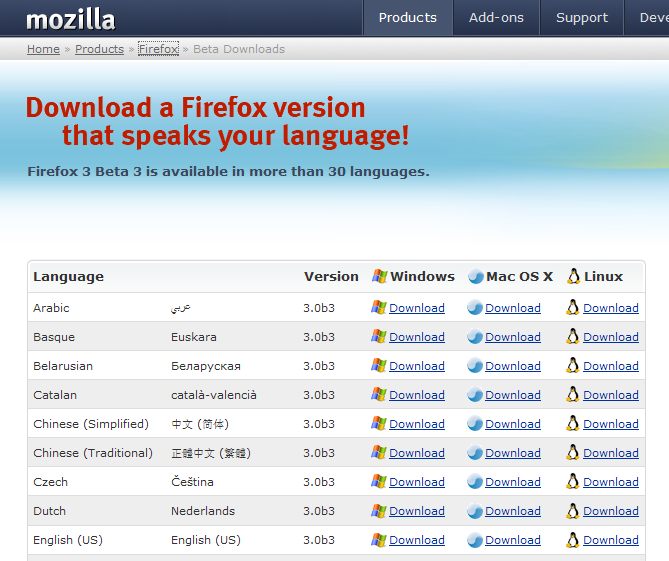Click the 'Euskara' language name cell

(x=194, y=337)
